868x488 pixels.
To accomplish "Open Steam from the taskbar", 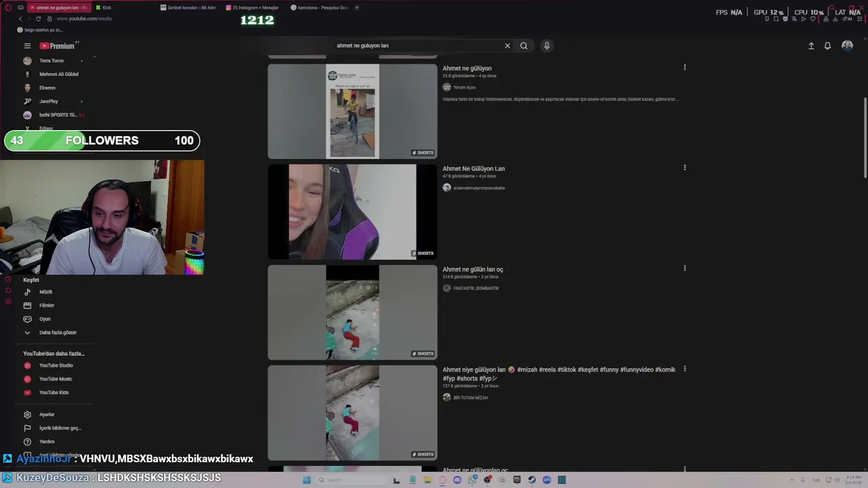I will click(x=532, y=480).
